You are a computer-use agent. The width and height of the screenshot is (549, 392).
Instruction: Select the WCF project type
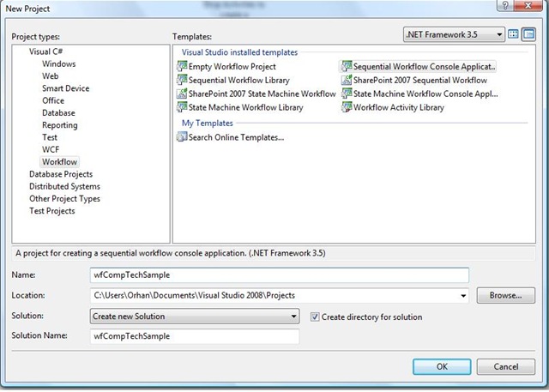[x=51, y=149]
